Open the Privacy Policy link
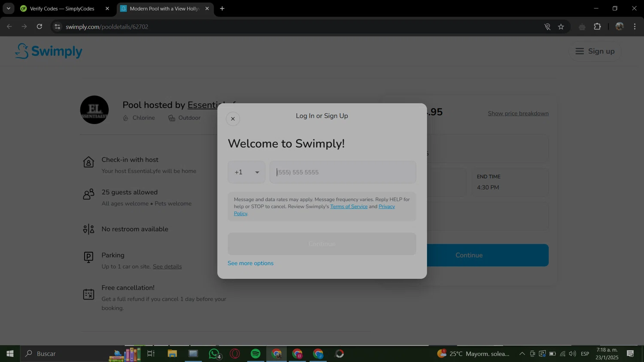 (386, 206)
